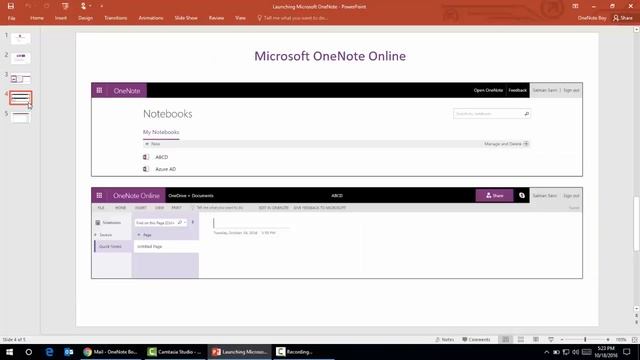Click the OneNote Boy account name
The image size is (640, 360).
592,18
